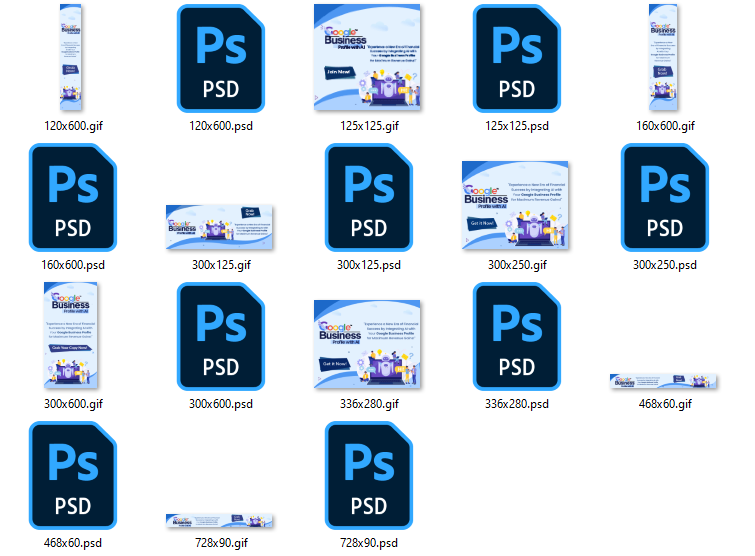Viewport: 755px width, 556px height.
Task: Click the file name 728x90.gif
Action: pos(221,543)
